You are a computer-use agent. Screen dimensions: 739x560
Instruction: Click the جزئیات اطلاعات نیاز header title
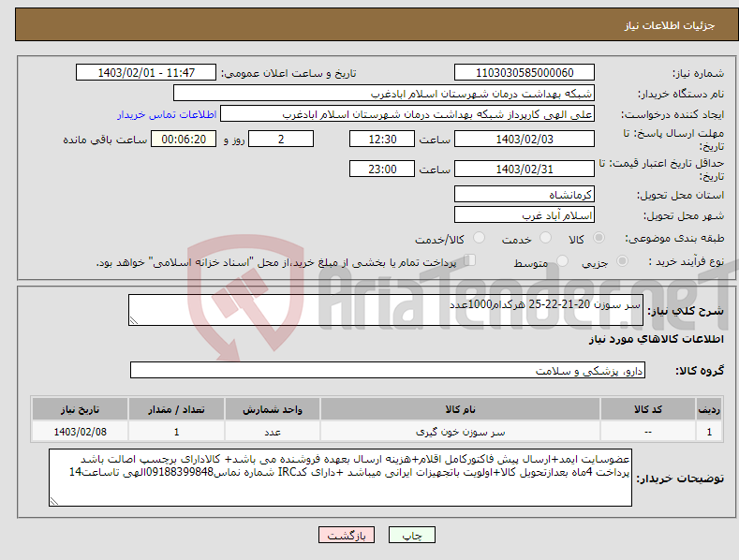670,25
